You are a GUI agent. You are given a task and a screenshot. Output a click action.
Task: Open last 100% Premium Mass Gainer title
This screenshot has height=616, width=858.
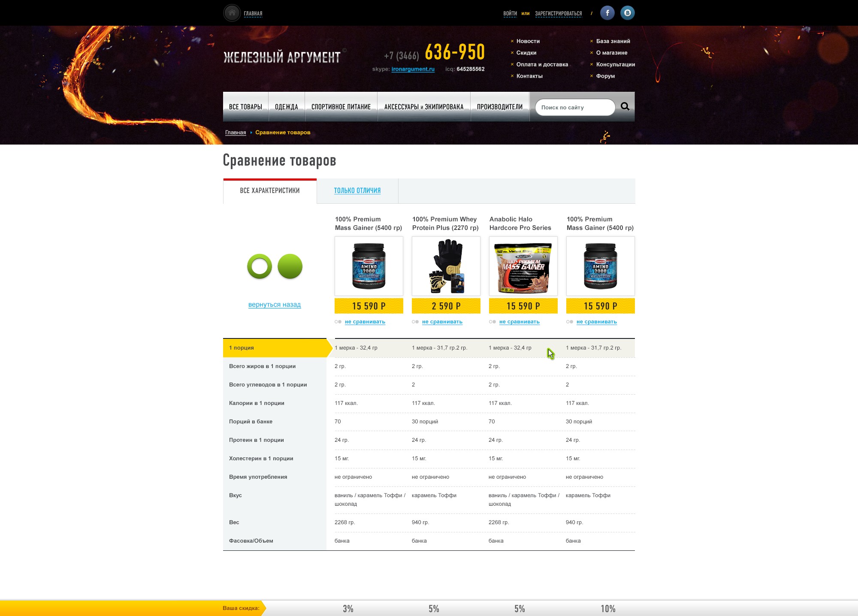click(600, 223)
